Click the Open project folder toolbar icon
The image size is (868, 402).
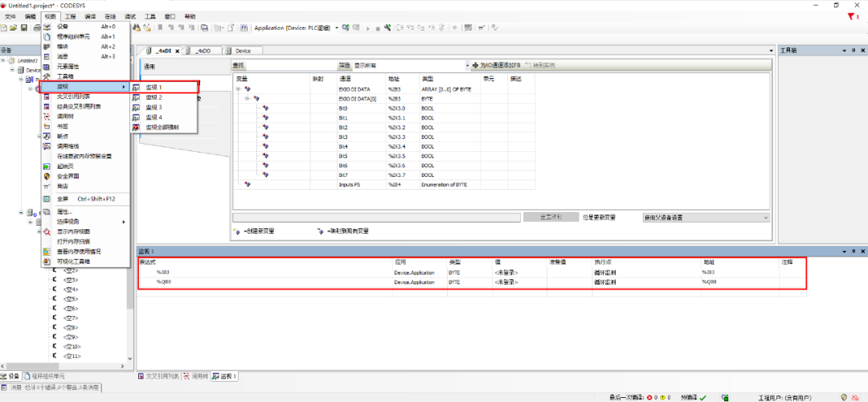[14, 28]
